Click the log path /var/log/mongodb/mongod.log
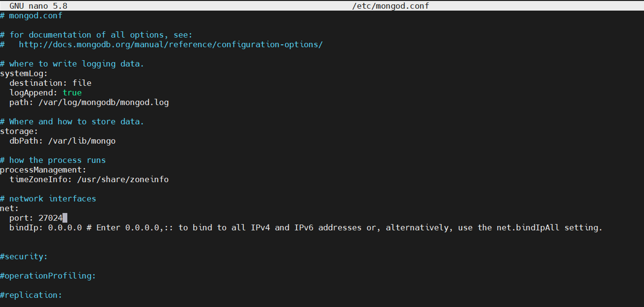 coord(104,102)
